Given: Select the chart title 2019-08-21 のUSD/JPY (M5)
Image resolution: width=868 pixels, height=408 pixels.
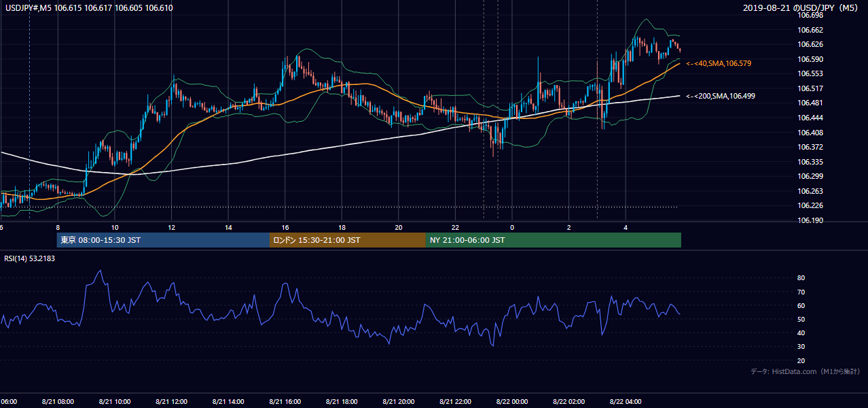Looking at the screenshot, I should tap(801, 7).
